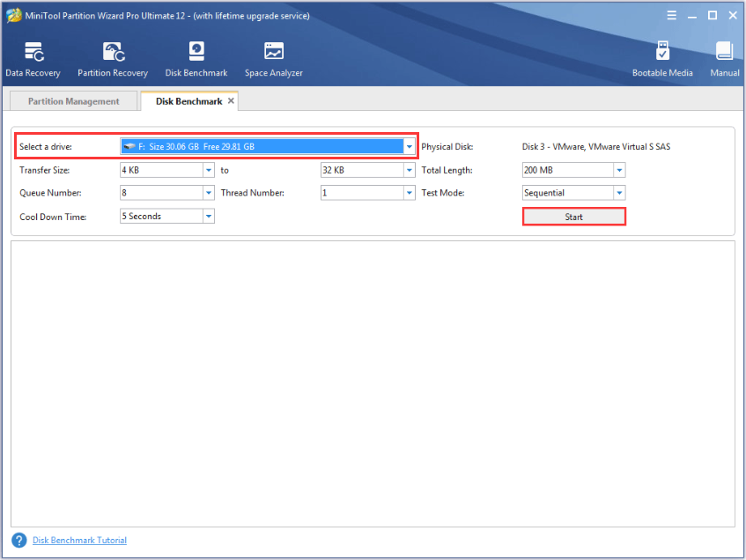Click the Transfer Size label
Viewport: 746px width, 560px height.
pos(44,170)
